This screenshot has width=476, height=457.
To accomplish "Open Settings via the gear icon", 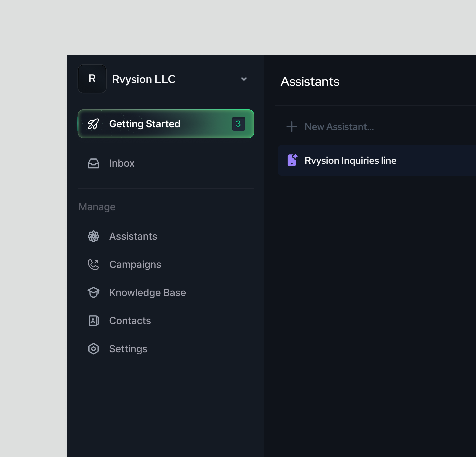I will pos(94,349).
